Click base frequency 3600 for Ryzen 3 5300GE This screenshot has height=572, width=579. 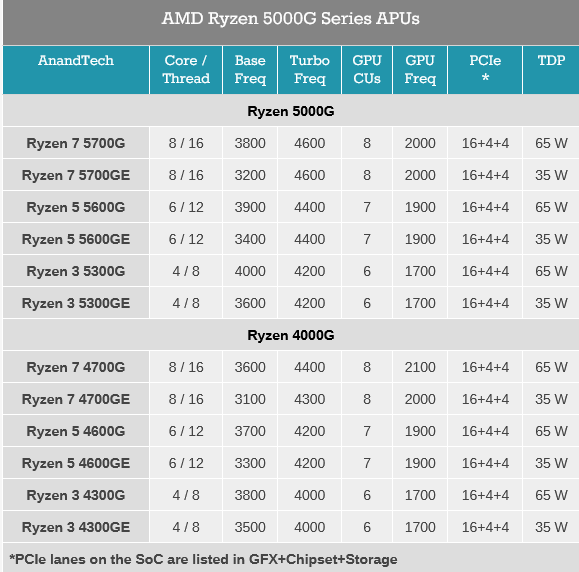250,303
